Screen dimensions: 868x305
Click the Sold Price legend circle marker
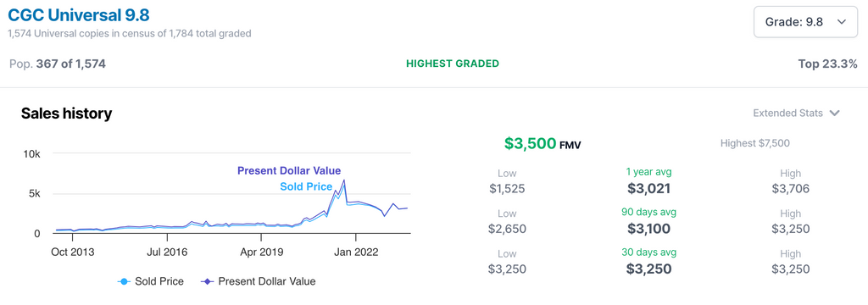click(124, 282)
